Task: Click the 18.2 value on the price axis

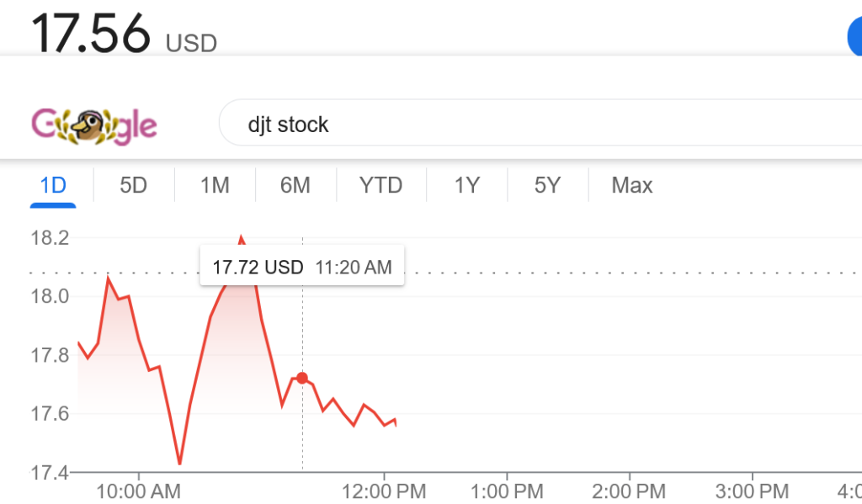Action: coord(50,238)
